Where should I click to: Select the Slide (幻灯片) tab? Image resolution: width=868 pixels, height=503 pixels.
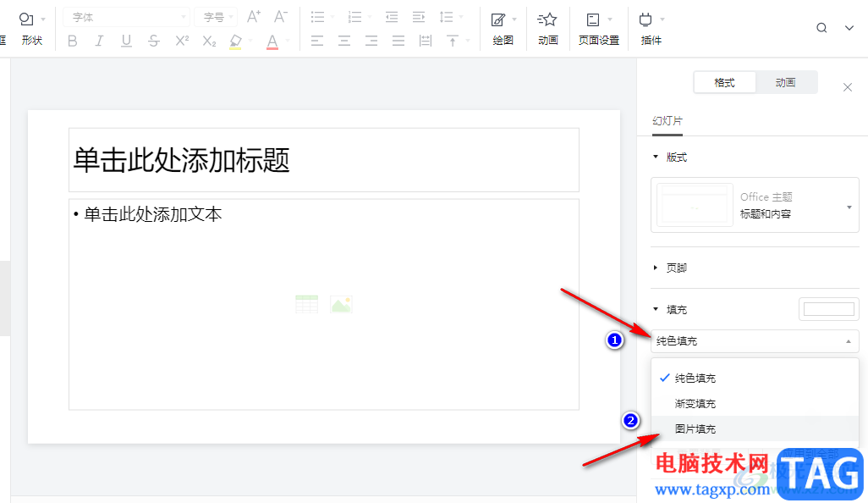(x=667, y=121)
